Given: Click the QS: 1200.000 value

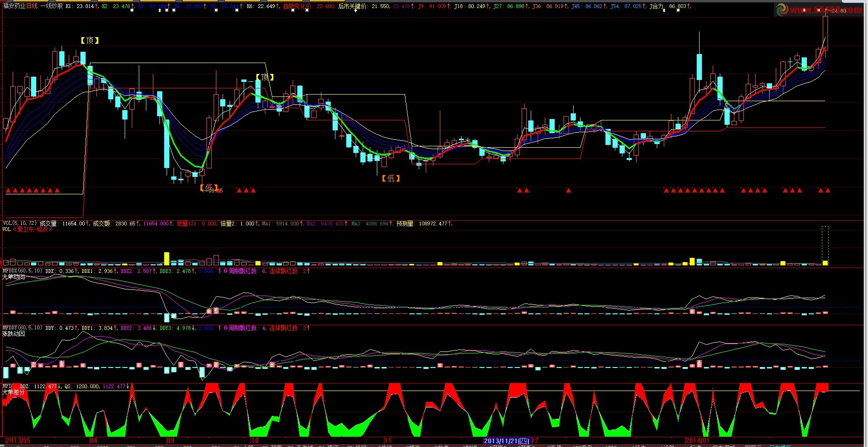Looking at the screenshot, I should (x=82, y=386).
